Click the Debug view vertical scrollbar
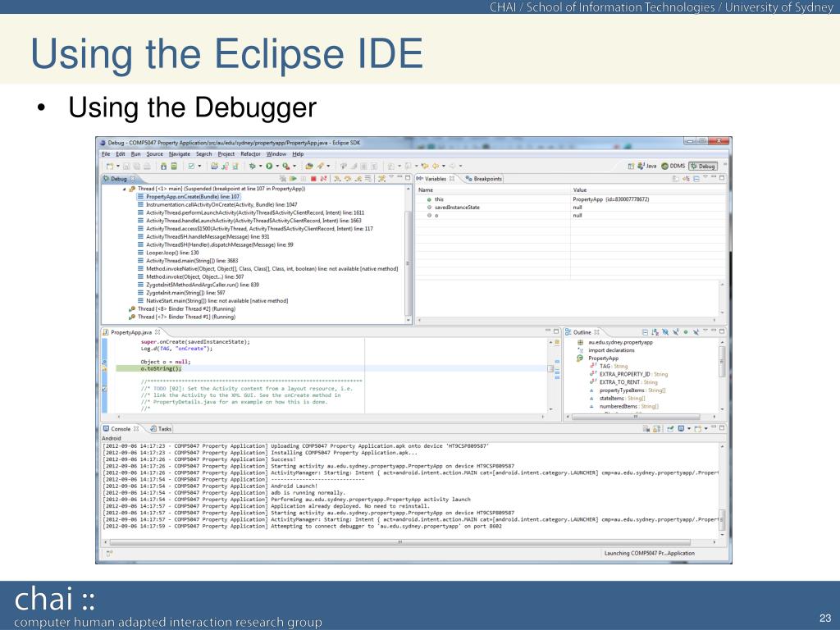This screenshot has width=840, height=630. click(x=409, y=263)
